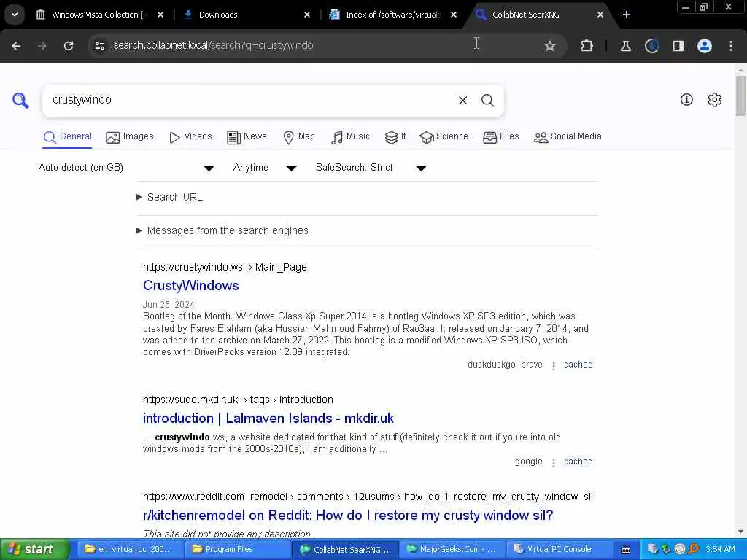Open the SafeSearch: Strict dropdown
Viewport: 747px width, 560px height.
(371, 168)
